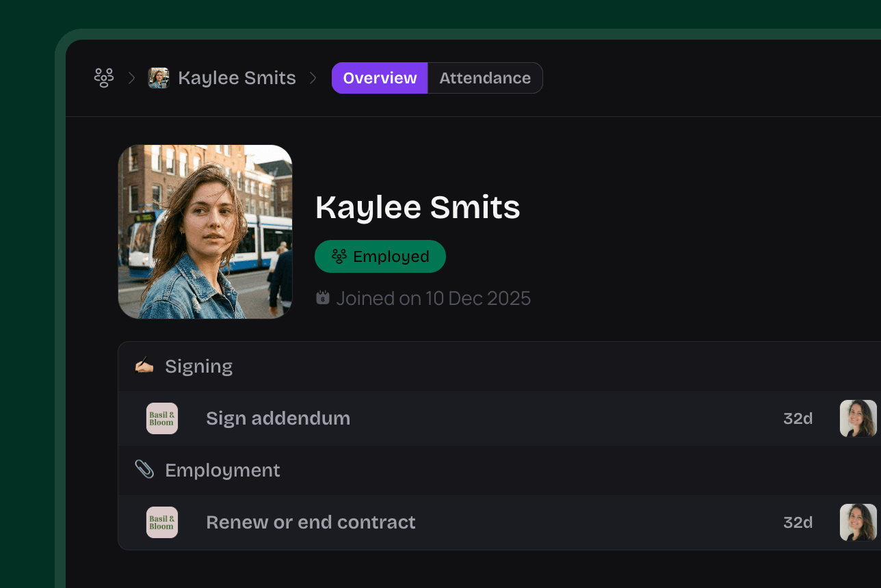Click the Employed status badge
The height and width of the screenshot is (588, 881).
[380, 256]
